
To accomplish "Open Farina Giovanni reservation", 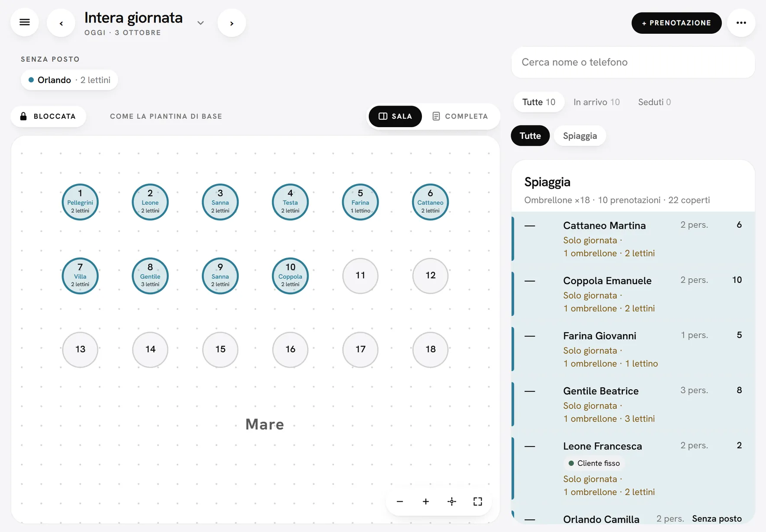I will point(633,349).
